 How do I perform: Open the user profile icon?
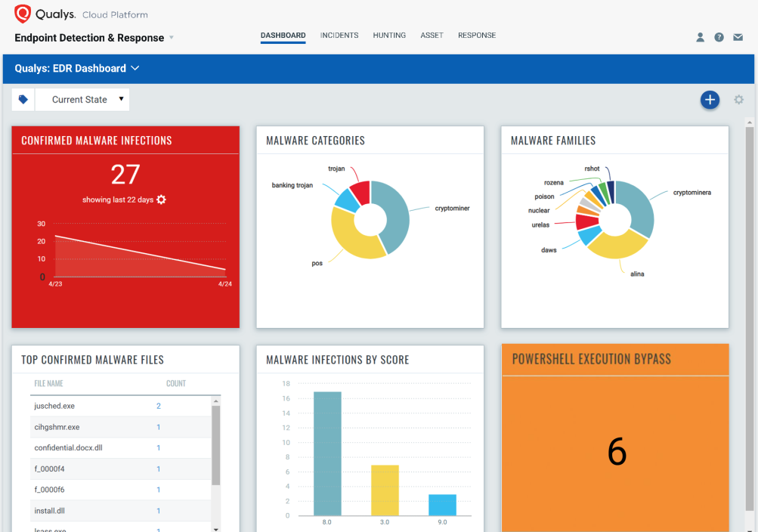(x=700, y=37)
